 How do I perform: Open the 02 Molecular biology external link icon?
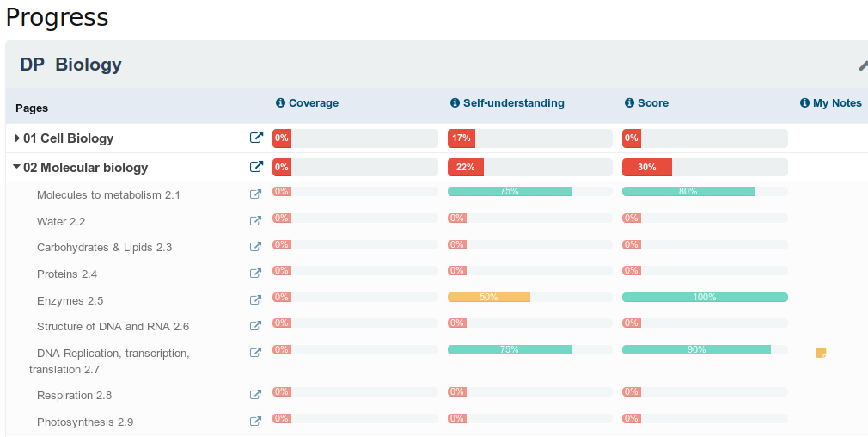(256, 167)
